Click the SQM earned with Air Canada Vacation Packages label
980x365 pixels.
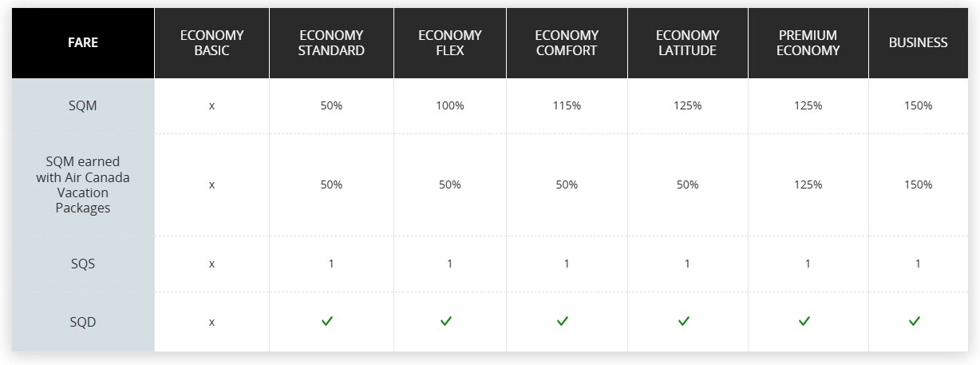pyautogui.click(x=83, y=184)
